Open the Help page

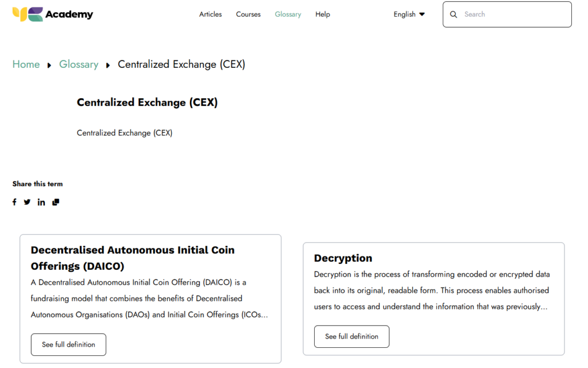(x=323, y=14)
